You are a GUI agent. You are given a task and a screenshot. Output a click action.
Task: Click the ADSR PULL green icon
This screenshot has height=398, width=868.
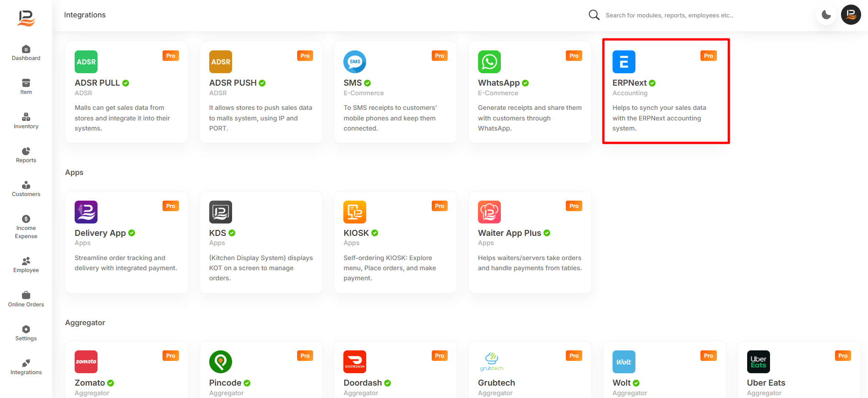tap(86, 62)
